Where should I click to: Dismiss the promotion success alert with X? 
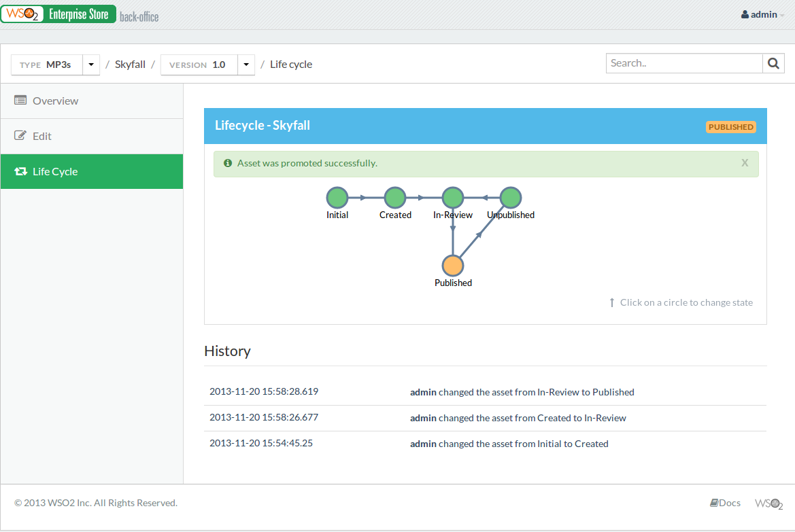coord(745,163)
